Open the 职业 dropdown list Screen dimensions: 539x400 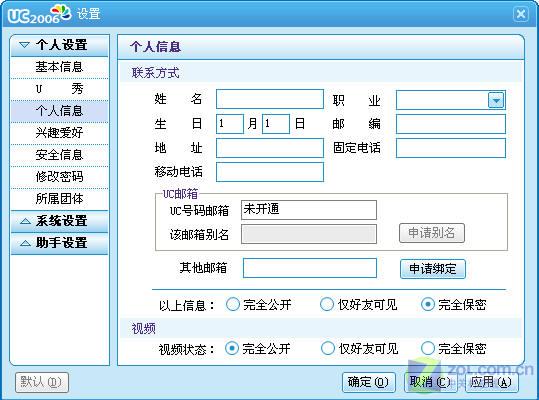click(496, 100)
